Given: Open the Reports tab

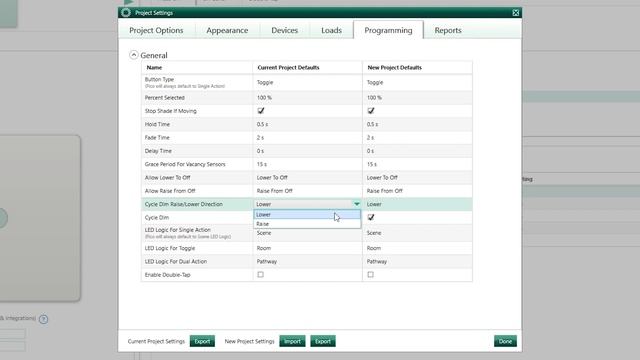Looking at the screenshot, I should point(448,30).
